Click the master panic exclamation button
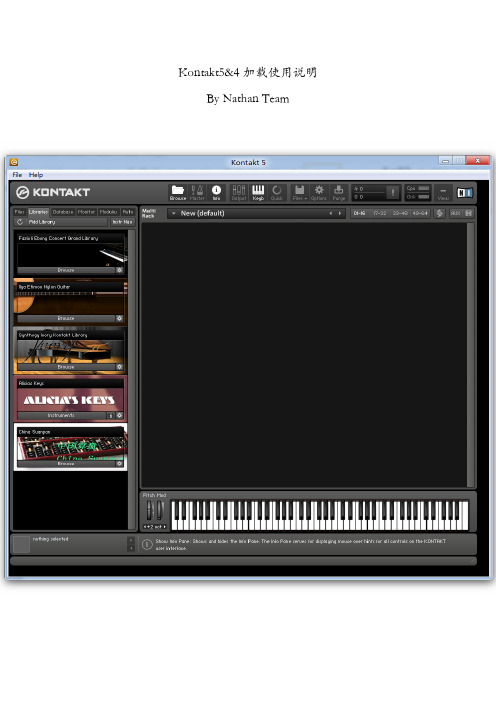The height and width of the screenshot is (702, 496). pyautogui.click(x=393, y=193)
